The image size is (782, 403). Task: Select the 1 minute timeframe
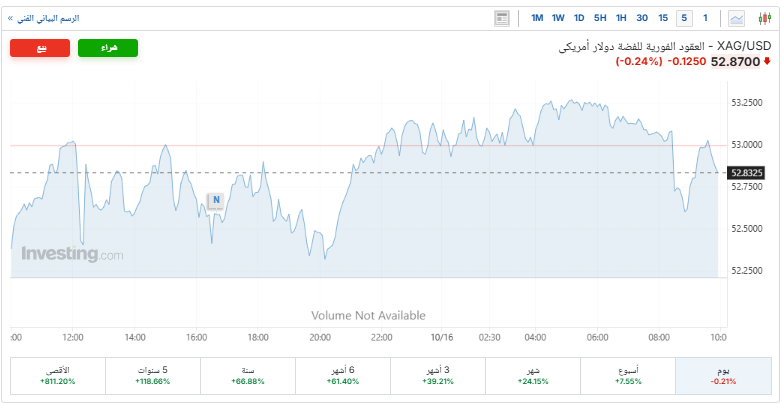(x=705, y=18)
